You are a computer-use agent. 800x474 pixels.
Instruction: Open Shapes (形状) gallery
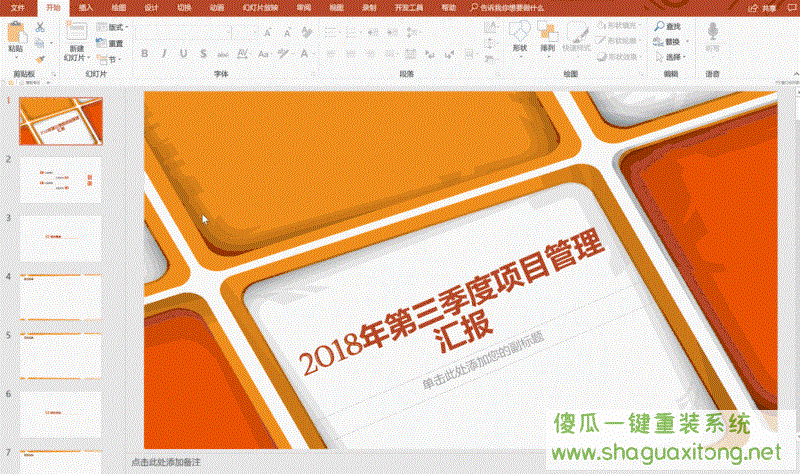coord(519,37)
